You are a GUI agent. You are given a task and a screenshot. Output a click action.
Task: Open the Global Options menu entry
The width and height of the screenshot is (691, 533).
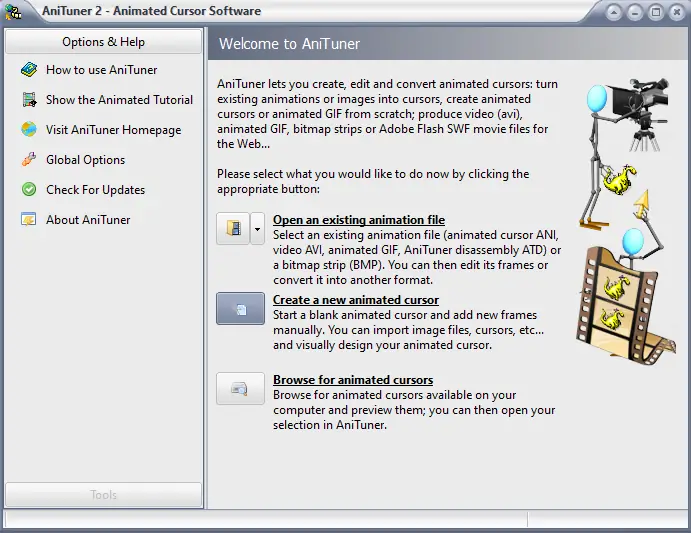[x=85, y=160]
